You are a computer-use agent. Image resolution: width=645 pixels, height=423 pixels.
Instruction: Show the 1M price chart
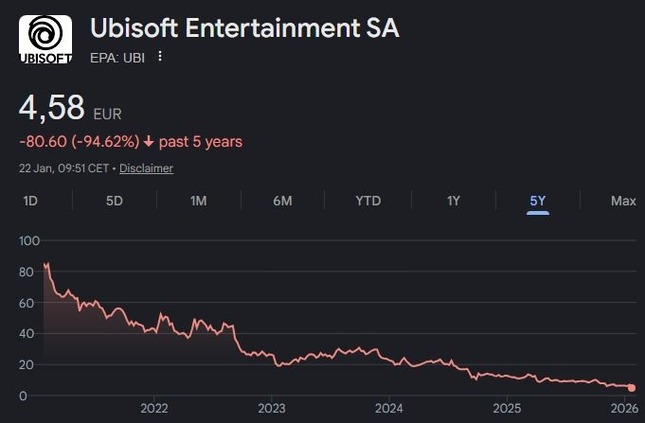pos(198,201)
